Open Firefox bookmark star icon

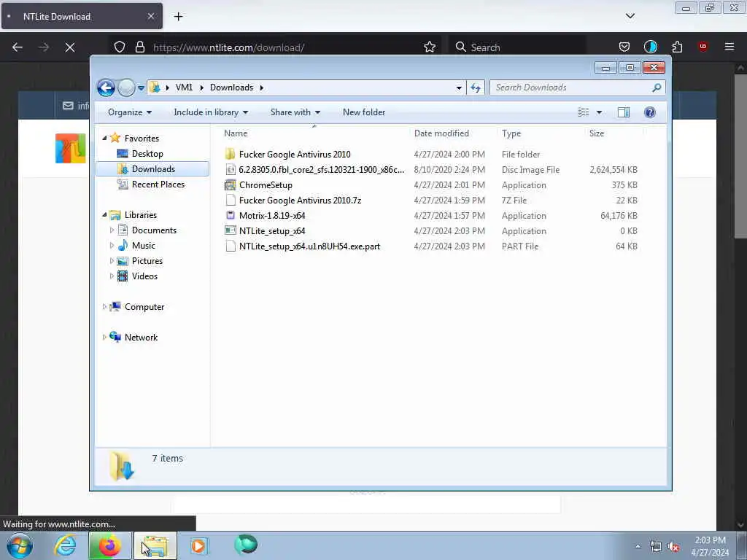point(429,47)
